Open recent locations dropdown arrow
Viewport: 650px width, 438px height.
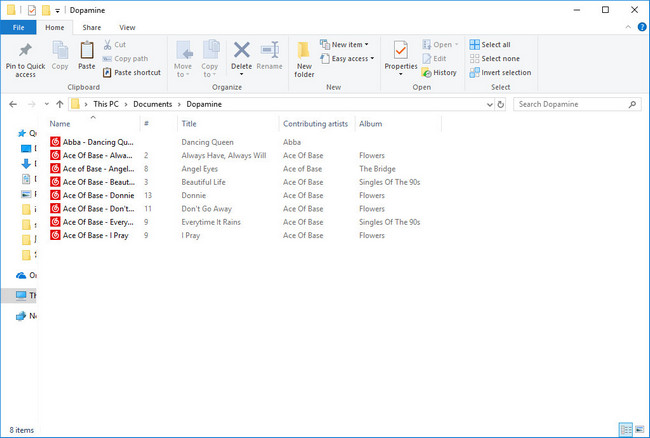click(46, 104)
